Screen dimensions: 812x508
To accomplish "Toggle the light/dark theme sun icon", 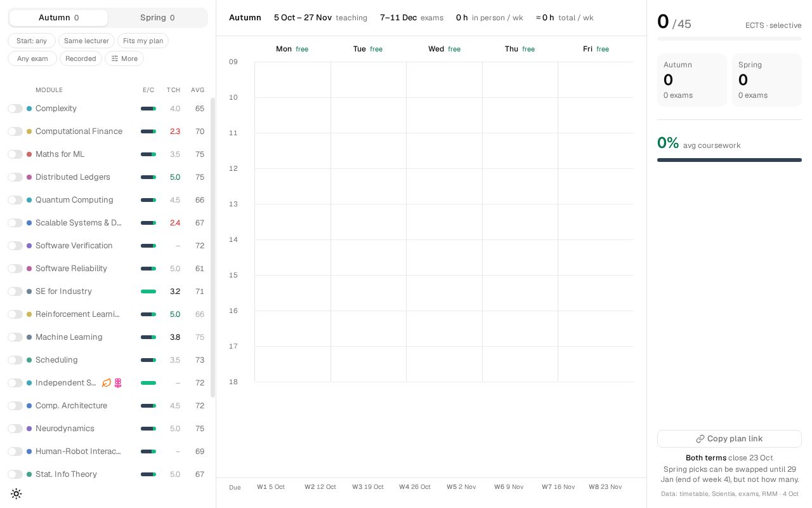I will coord(16,493).
